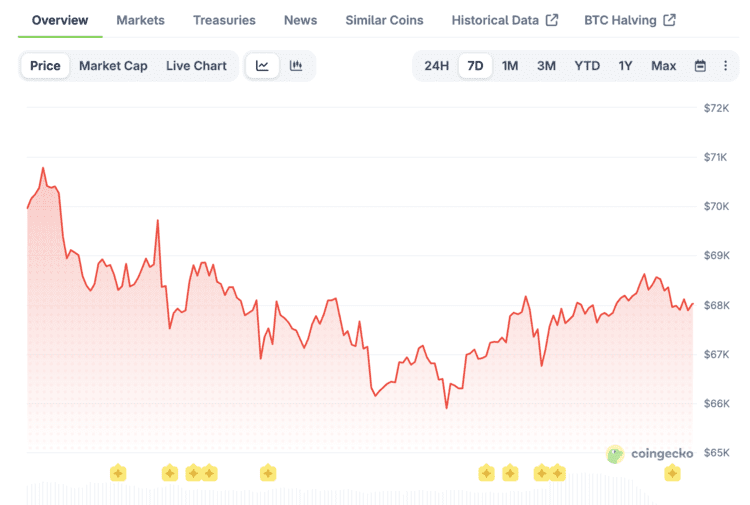Screen dimensions: 750x505
Task: Toggle chart to Market Cap
Action: (x=113, y=66)
